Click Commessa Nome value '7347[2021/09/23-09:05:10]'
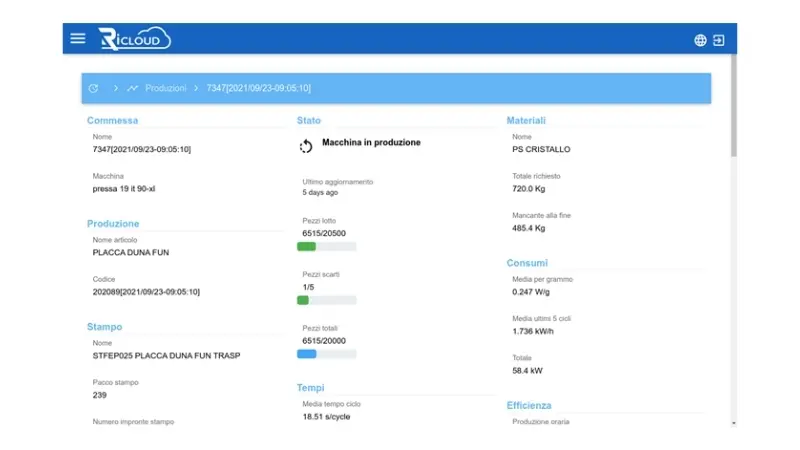Image resolution: width=800 pixels, height=450 pixels. [x=142, y=149]
